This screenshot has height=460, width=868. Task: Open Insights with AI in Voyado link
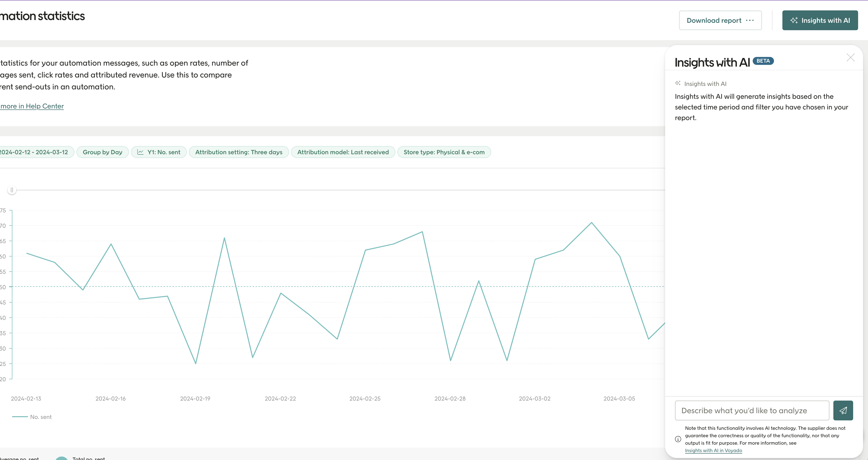pos(714,451)
